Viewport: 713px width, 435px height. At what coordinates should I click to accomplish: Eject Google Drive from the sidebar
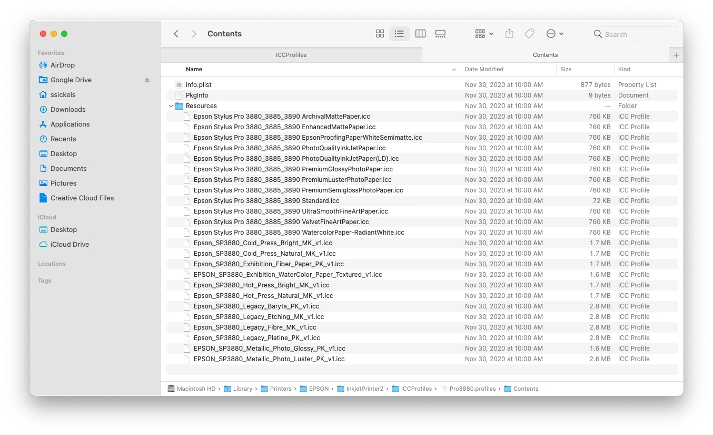(x=147, y=80)
